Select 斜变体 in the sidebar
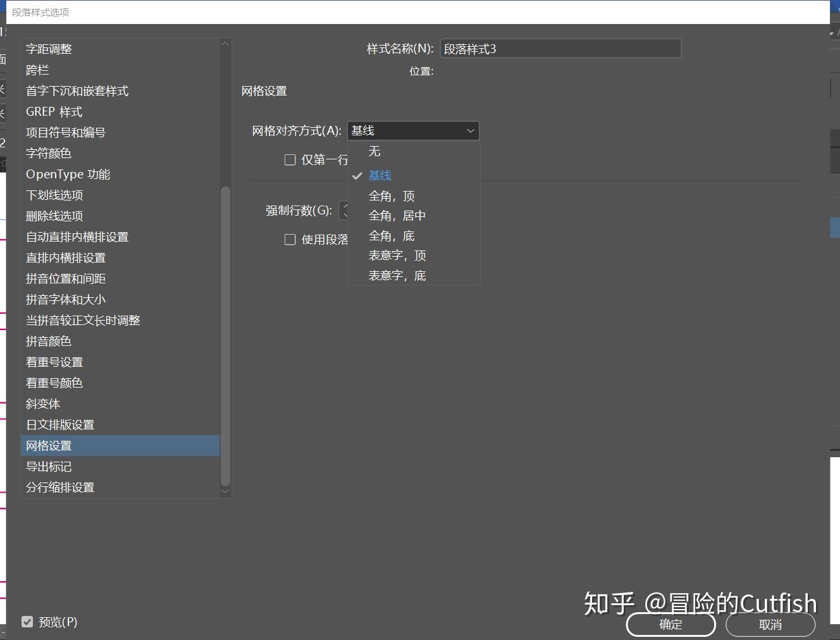840x640 pixels. (x=42, y=403)
